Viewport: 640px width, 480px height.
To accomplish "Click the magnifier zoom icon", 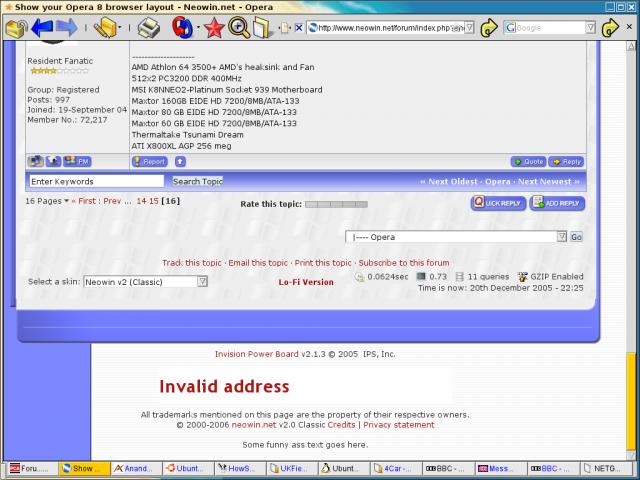I will [239, 28].
